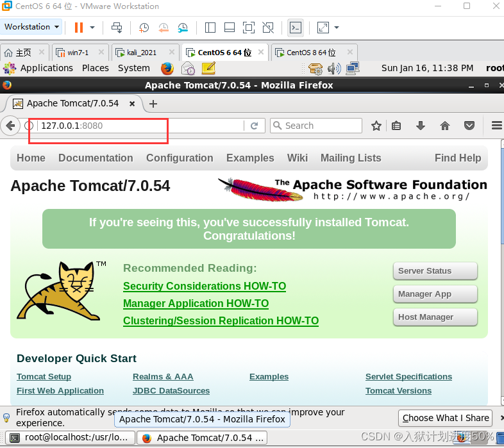Open the Wiki nav link
Image resolution: width=504 pixels, height=448 pixels.
tap(298, 158)
